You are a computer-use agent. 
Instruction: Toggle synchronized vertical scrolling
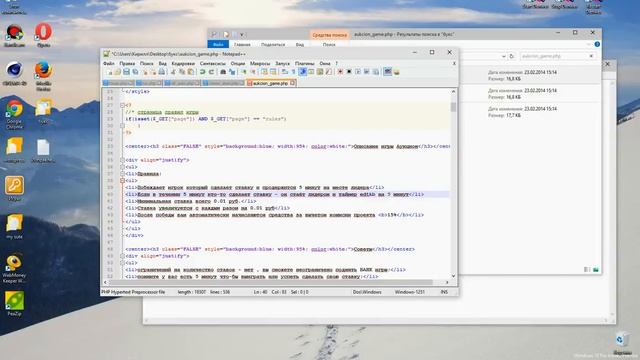click(265, 72)
